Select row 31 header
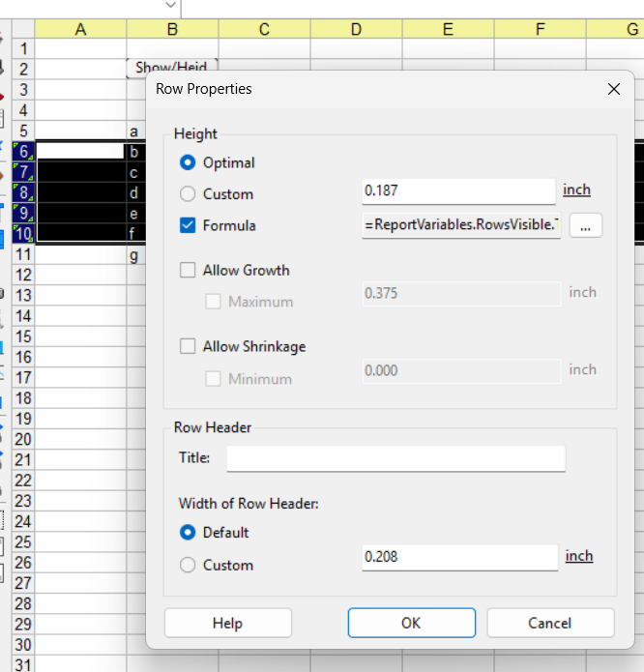The height and width of the screenshot is (672, 644). pos(23,664)
